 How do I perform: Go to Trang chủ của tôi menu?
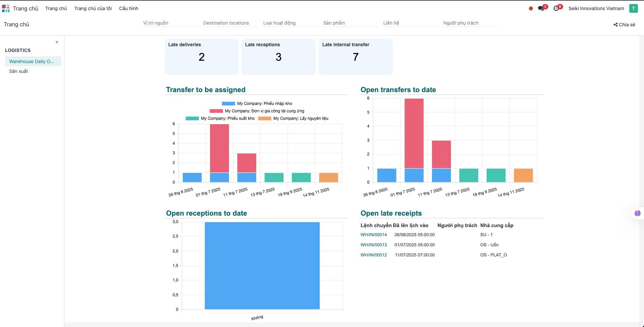(93, 8)
